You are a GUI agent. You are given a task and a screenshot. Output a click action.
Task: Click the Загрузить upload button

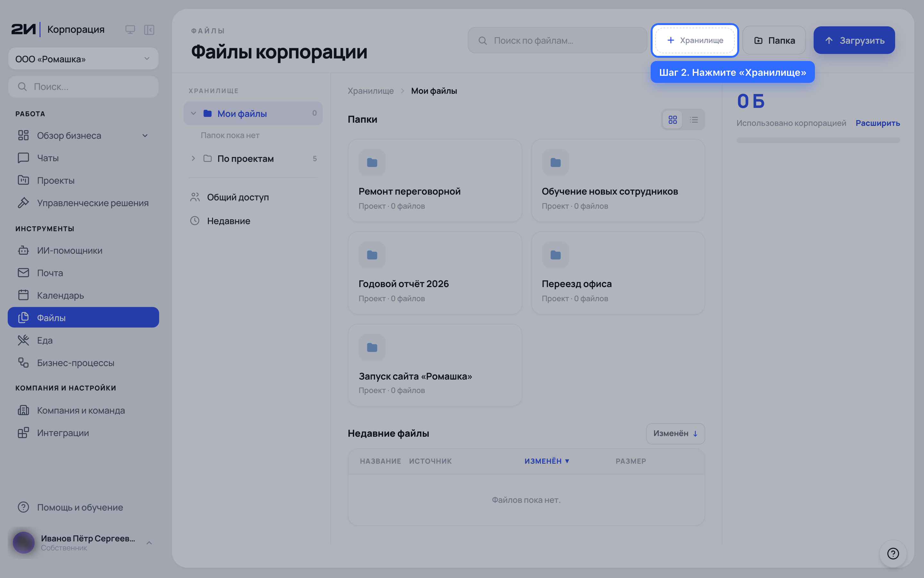(x=854, y=40)
